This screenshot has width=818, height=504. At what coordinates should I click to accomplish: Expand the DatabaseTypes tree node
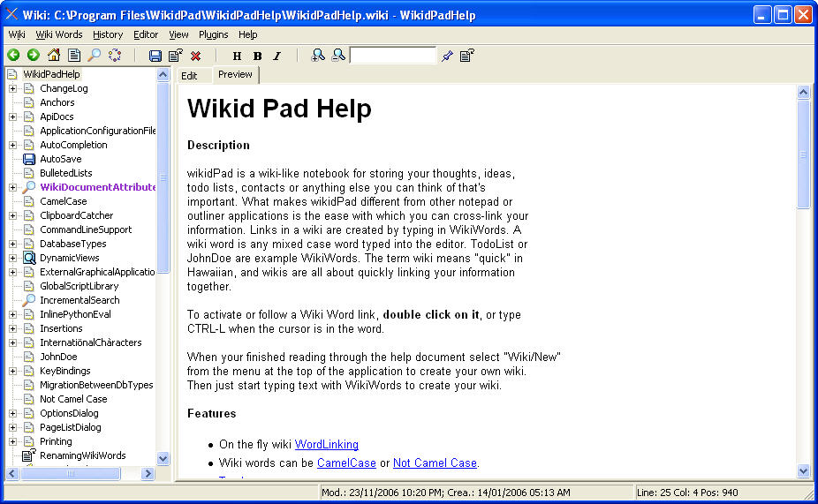coord(12,244)
